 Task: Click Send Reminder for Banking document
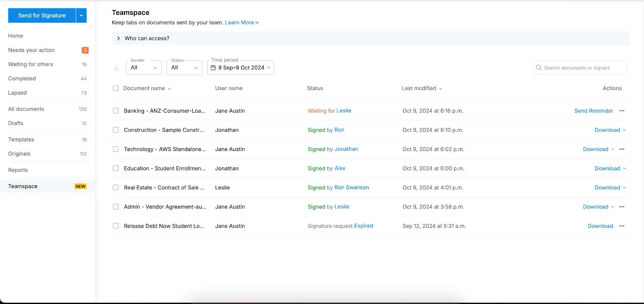(594, 111)
